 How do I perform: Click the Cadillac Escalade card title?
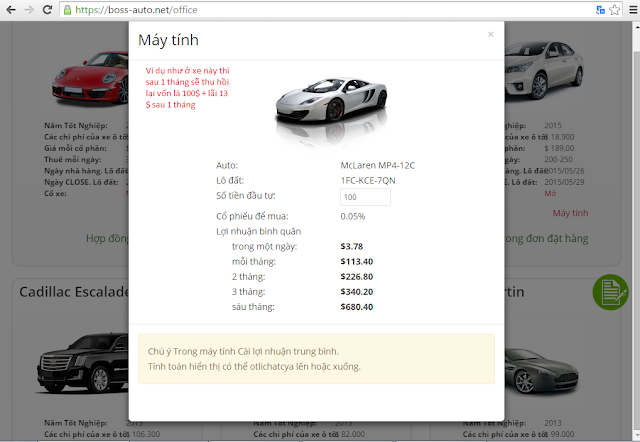74,292
